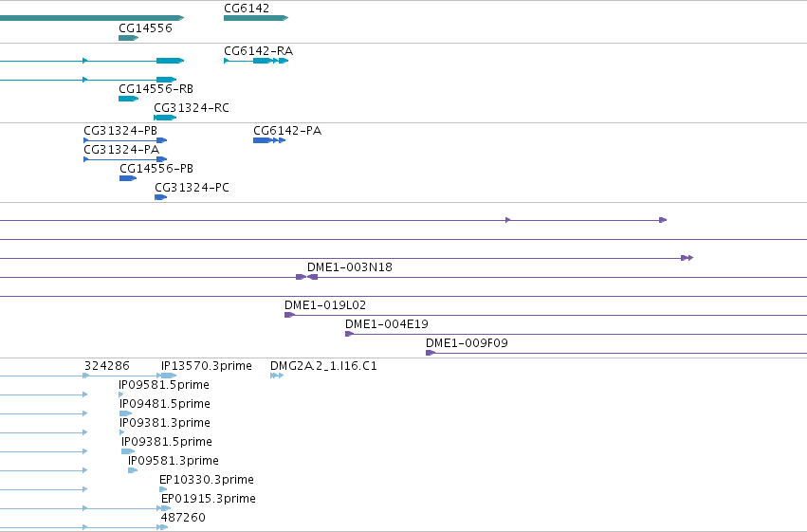Select the DME1-004E19 clone label

387,324
